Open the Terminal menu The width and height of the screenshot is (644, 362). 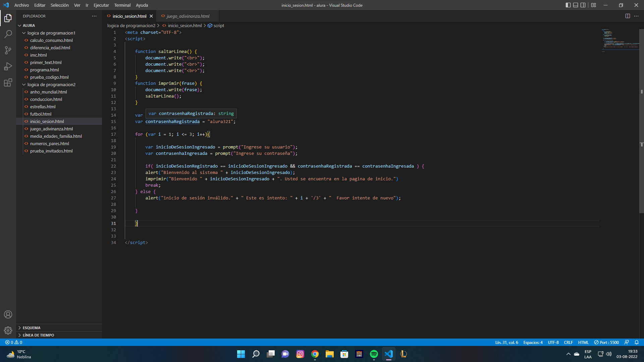click(122, 5)
